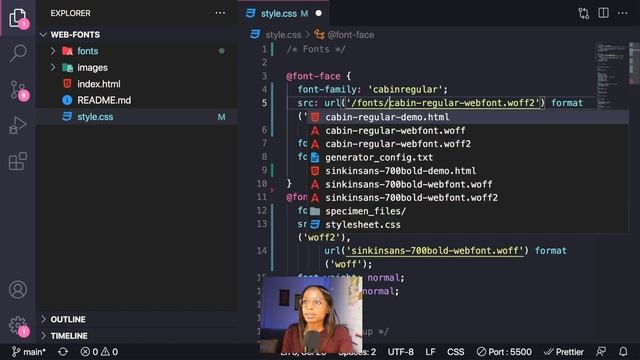Click 'cabinregular' font-family value

point(405,89)
